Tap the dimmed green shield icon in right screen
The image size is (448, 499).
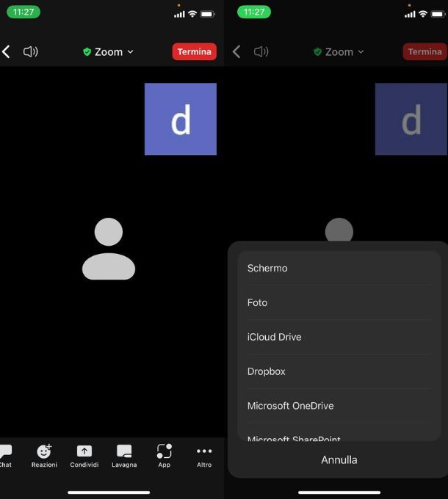point(317,52)
